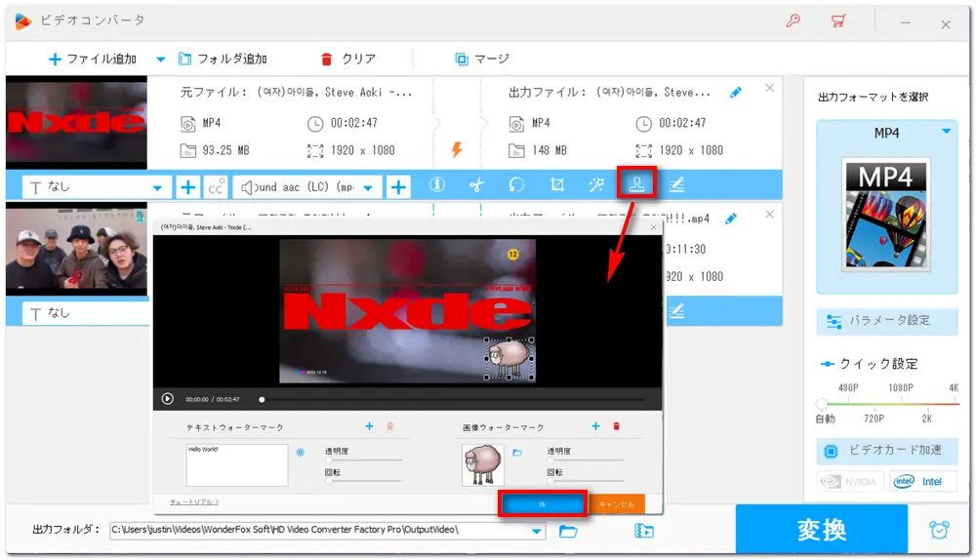Toggle the text watermark style radio button
This screenshot has height=560, width=976.
tap(300, 452)
